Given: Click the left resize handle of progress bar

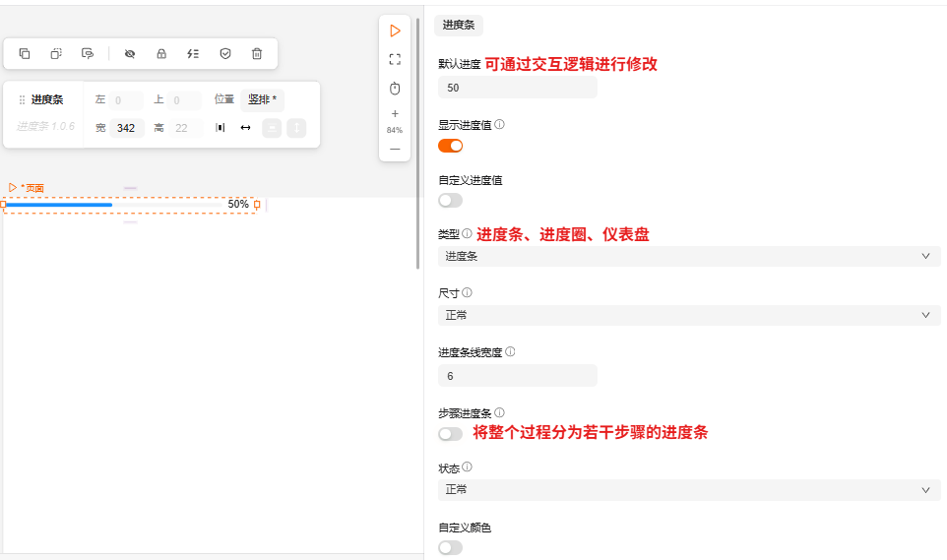Looking at the screenshot, I should [3, 205].
